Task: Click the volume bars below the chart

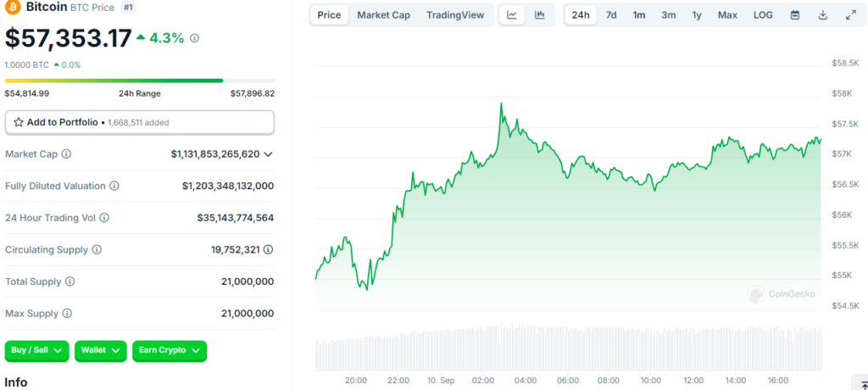Action: [x=569, y=348]
